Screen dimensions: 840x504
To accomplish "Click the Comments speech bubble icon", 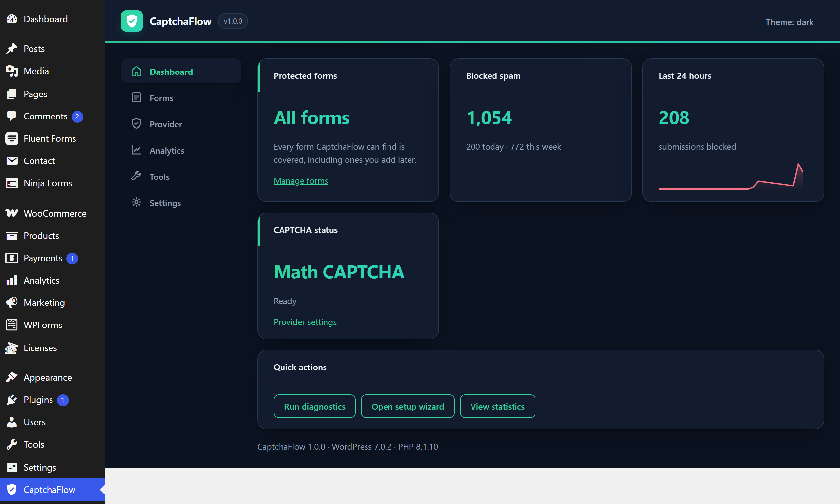I will 12,116.
